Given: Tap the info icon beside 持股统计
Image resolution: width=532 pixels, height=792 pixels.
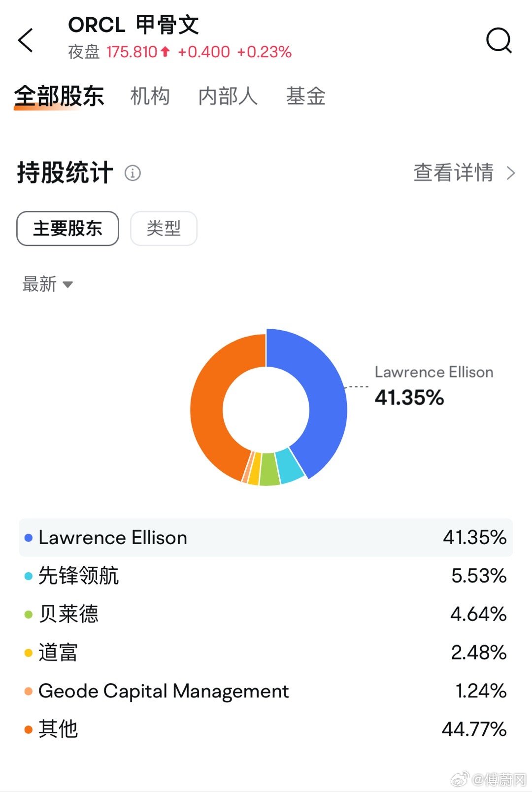Looking at the screenshot, I should pyautogui.click(x=133, y=173).
